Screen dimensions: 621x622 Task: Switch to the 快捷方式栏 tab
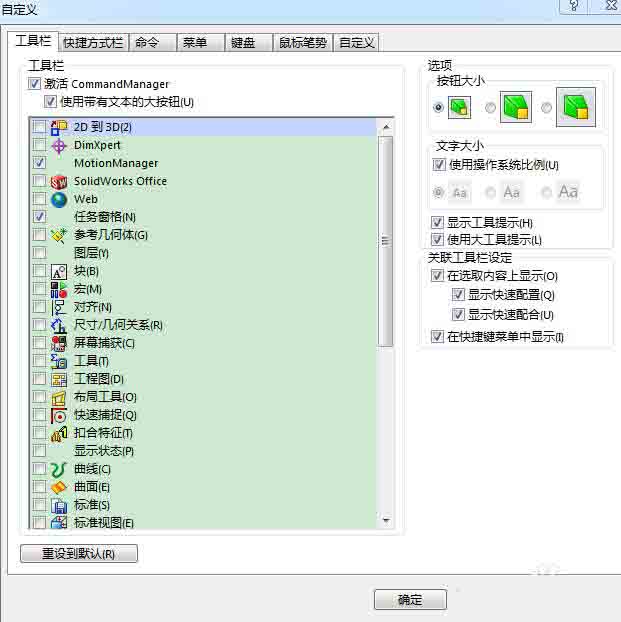coord(93,42)
